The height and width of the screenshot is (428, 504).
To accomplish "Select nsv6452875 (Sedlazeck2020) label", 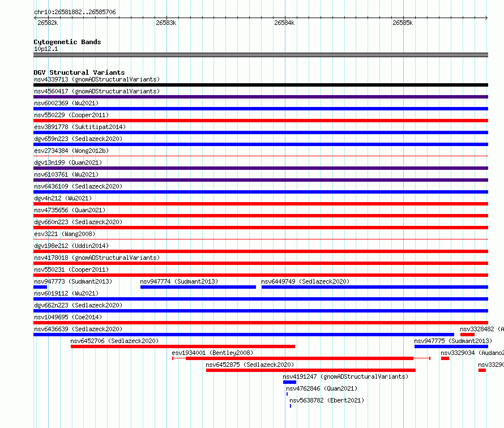I will point(250,365).
